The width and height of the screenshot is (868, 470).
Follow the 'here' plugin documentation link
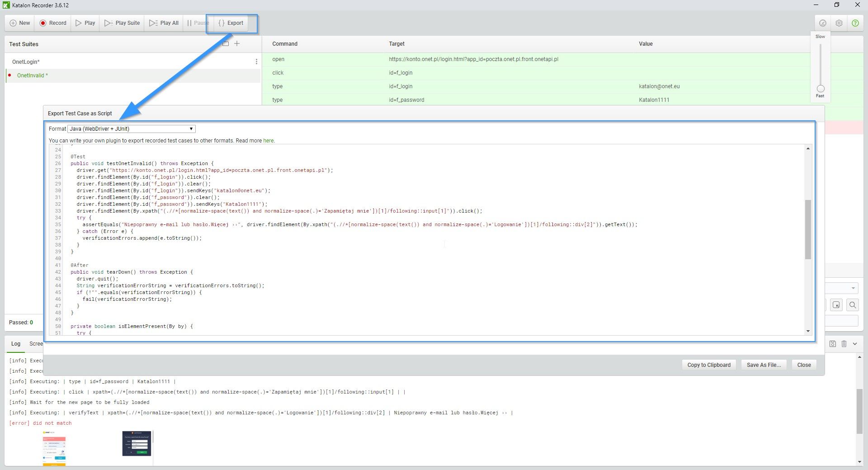269,141
